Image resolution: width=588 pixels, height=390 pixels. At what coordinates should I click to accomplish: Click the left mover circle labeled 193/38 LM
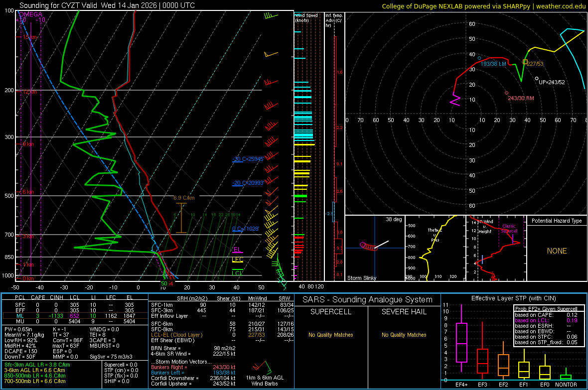coord(479,58)
